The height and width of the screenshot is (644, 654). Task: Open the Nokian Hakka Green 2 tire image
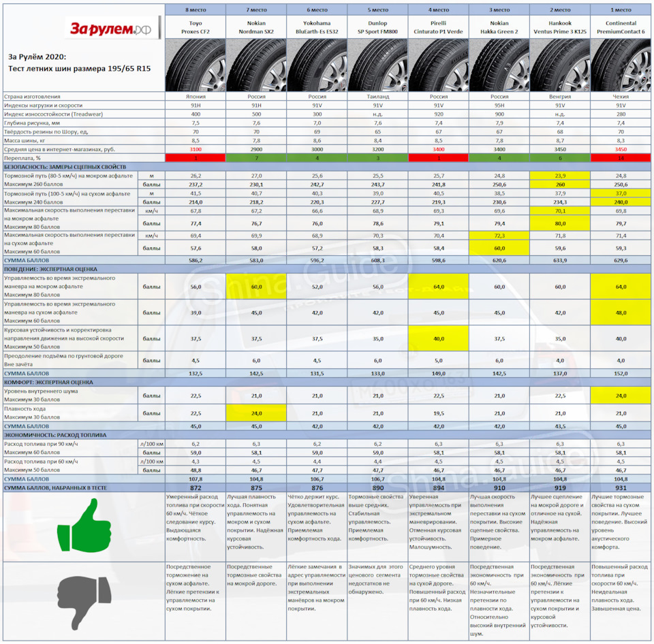499,65
